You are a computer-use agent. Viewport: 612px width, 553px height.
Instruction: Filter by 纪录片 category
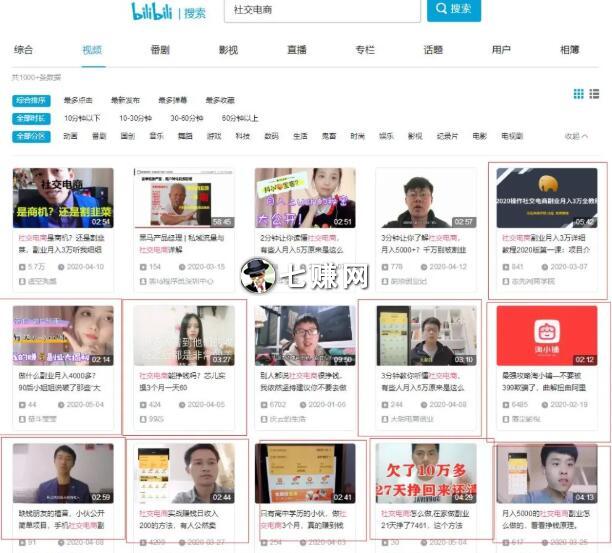pyautogui.click(x=447, y=136)
